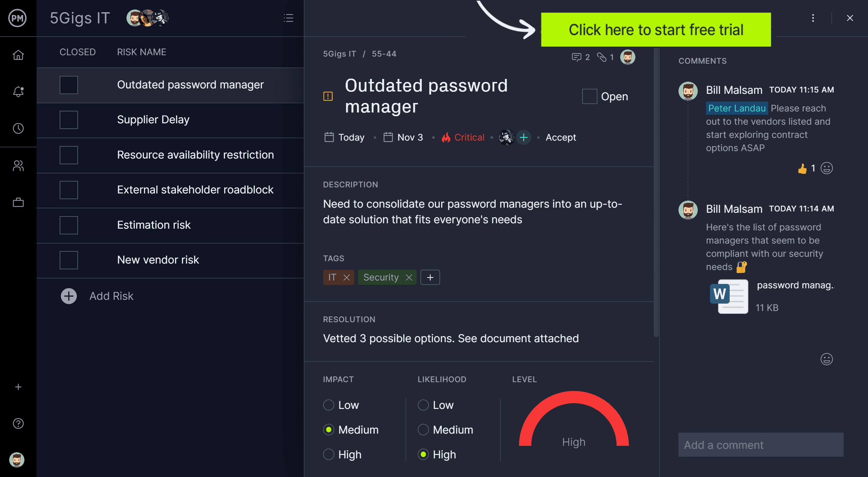Check closed box for Supplier Delay

pos(69,120)
